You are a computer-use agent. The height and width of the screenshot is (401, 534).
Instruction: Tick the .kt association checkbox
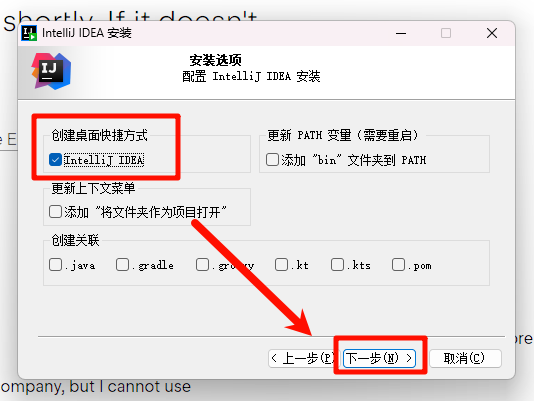click(281, 265)
